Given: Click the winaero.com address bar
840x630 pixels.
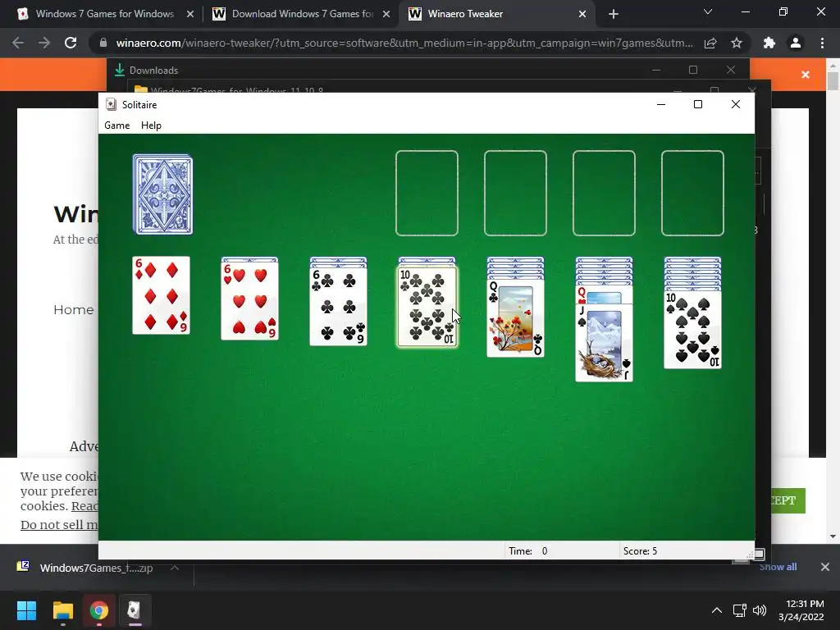Looking at the screenshot, I should 404,43.
